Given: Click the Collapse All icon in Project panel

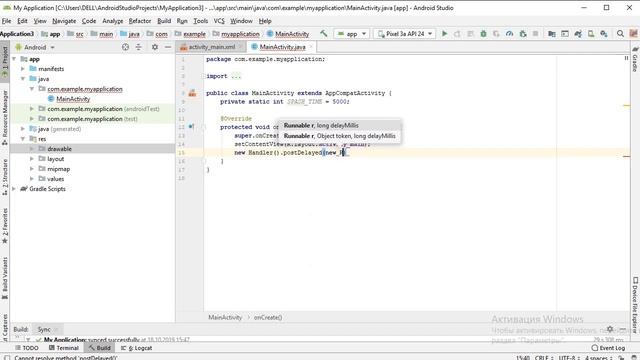Looking at the screenshot, I should [139, 47].
